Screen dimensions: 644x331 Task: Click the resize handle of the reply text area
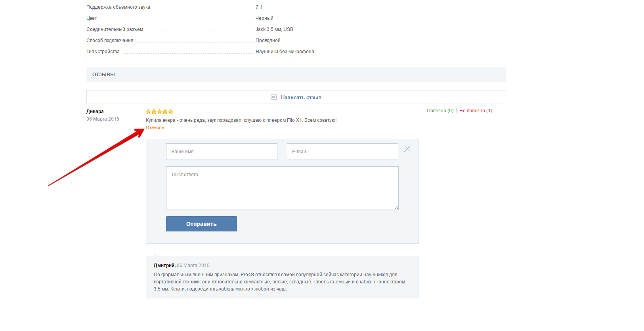tap(396, 207)
